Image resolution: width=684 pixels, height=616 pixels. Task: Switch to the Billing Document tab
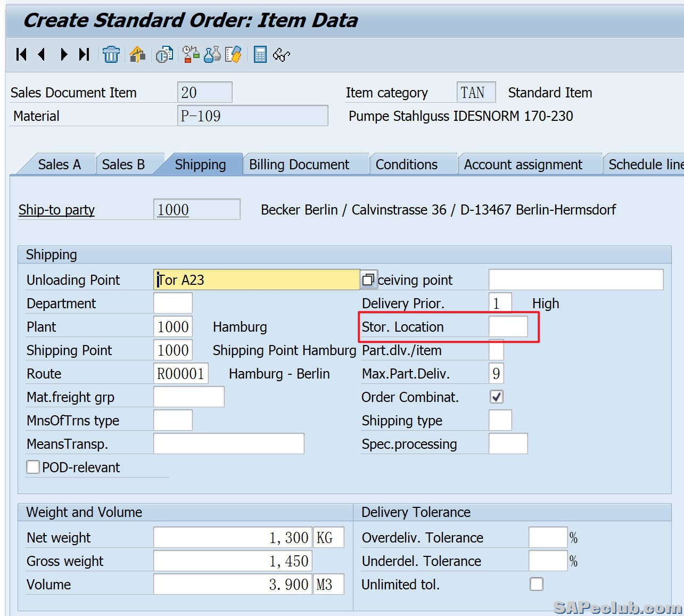[x=299, y=165]
